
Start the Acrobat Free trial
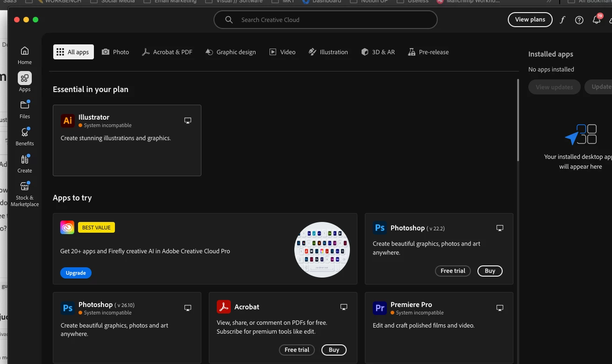pos(297,350)
